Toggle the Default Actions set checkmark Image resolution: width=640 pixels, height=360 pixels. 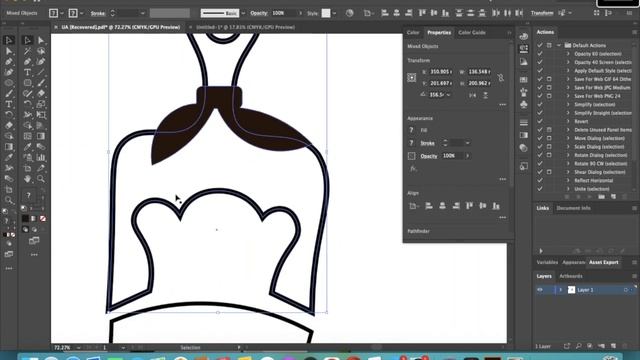point(540,45)
